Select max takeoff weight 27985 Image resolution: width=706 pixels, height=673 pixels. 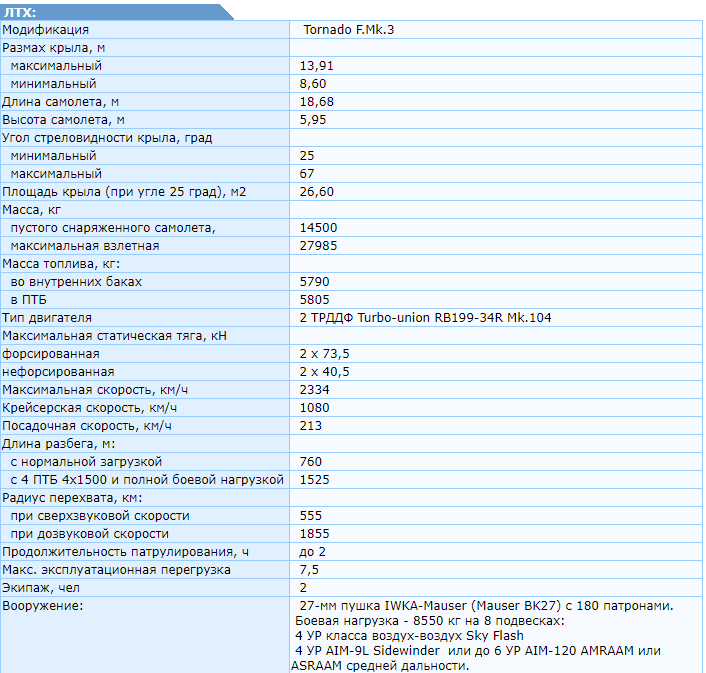coord(318,246)
